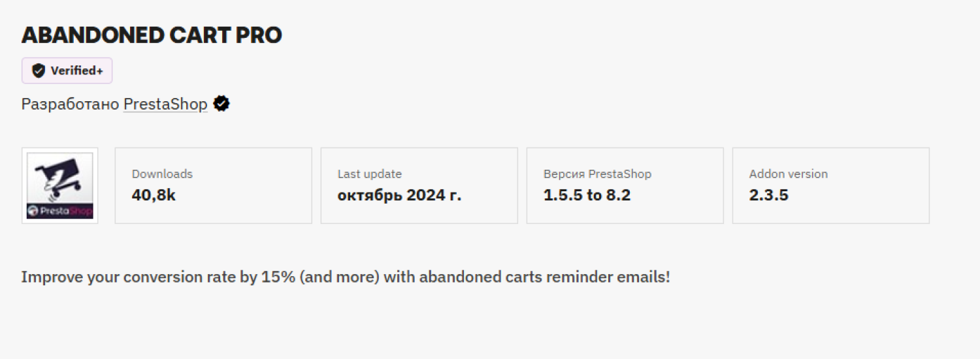Click the 40,8k downloads value
This screenshot has width=980, height=359.
click(x=154, y=195)
